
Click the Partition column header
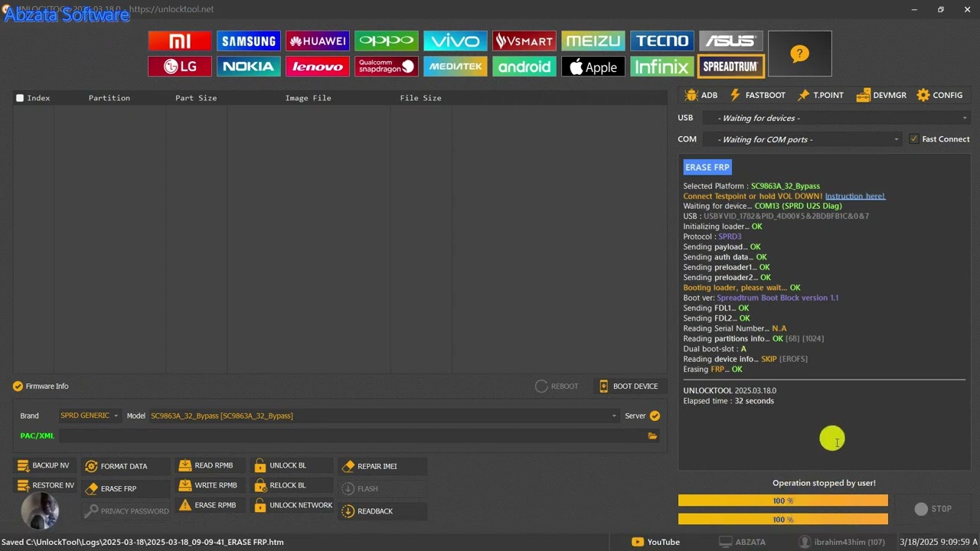pyautogui.click(x=109, y=98)
